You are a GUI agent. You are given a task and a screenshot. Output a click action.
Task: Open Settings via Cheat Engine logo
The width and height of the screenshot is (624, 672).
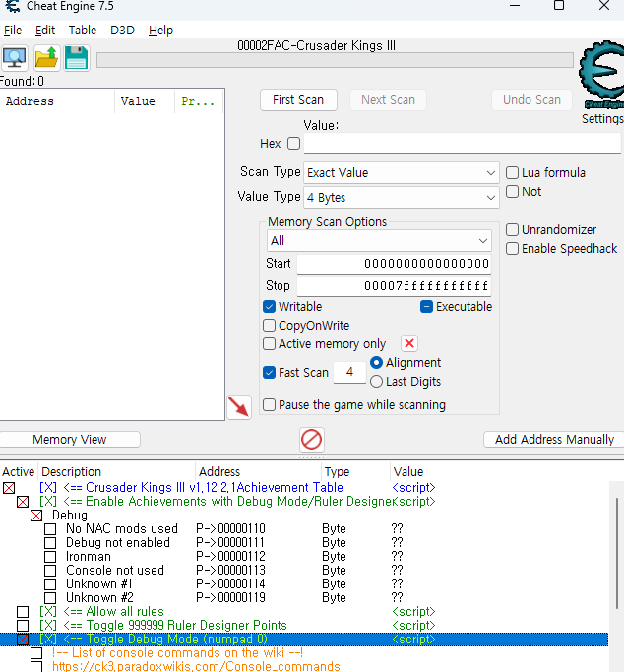(x=600, y=77)
